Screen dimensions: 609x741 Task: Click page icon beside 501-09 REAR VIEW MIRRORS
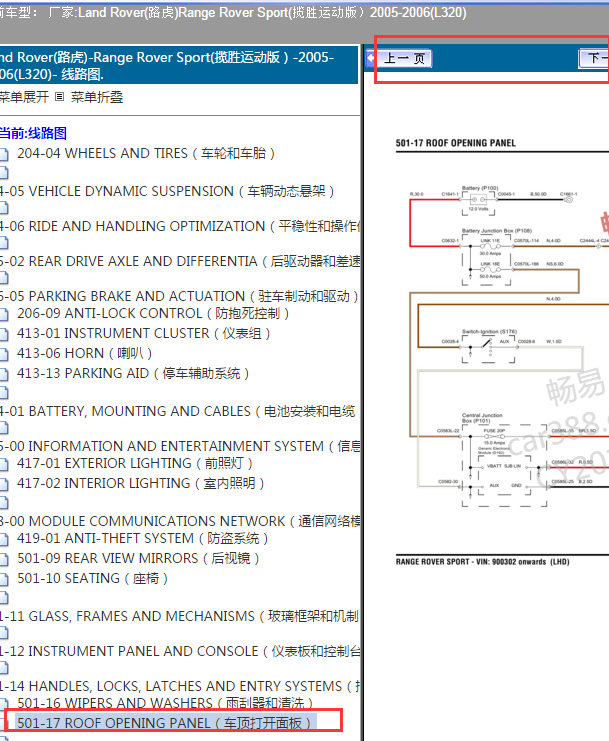click(x=4, y=559)
